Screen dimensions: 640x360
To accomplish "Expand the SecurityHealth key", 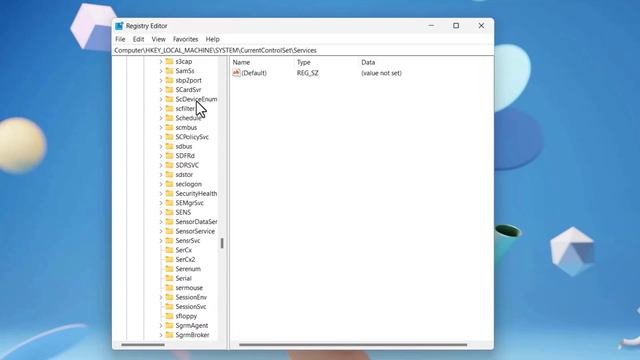I will tap(161, 193).
